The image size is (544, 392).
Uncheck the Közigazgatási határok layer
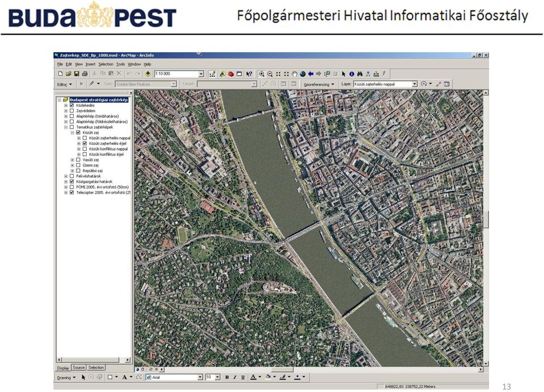(72, 181)
